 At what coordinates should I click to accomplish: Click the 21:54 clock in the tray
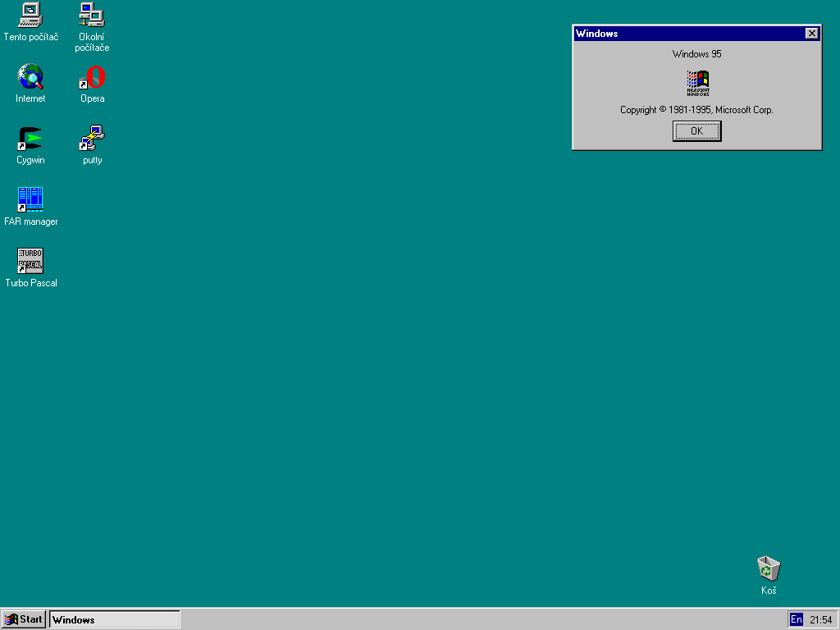(820, 619)
